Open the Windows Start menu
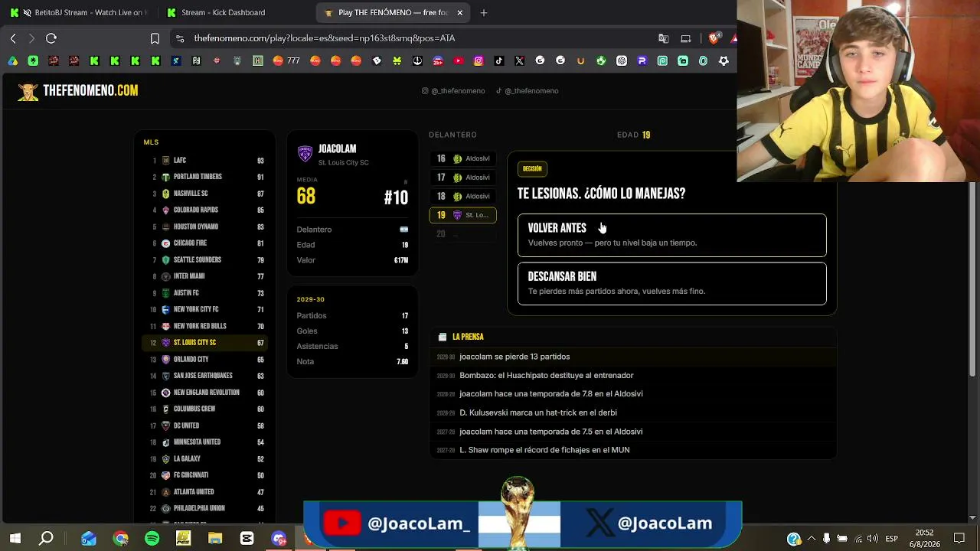980x551 pixels. pyautogui.click(x=15, y=539)
